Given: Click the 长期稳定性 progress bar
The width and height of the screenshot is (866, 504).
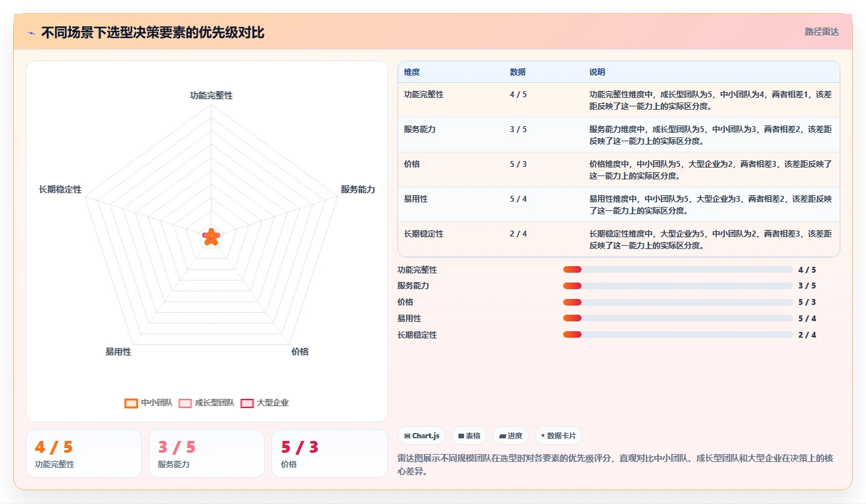Looking at the screenshot, I should (x=677, y=334).
